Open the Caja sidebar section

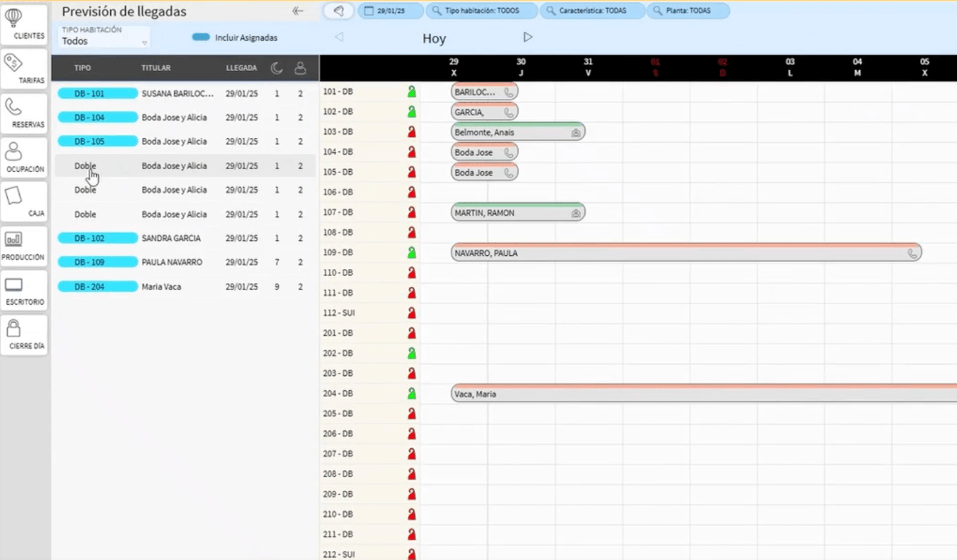tap(24, 202)
